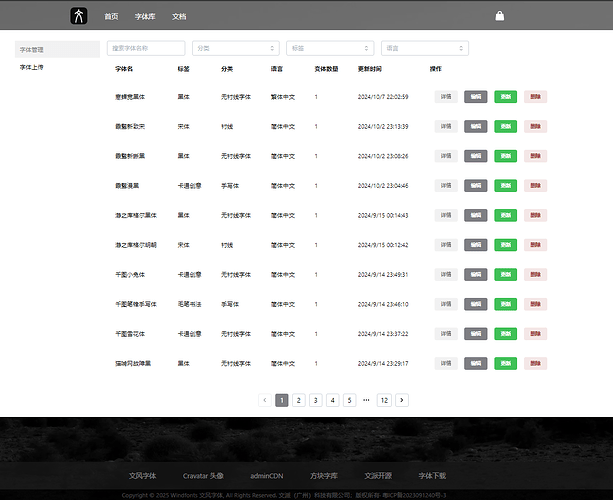This screenshot has height=500, width=613.
Task: Click 删除 for the 2024/9/14 23:46:10 row
Action: pos(535,304)
